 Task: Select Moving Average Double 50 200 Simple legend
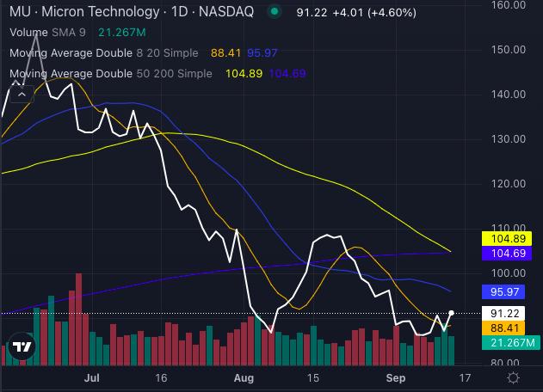click(111, 74)
